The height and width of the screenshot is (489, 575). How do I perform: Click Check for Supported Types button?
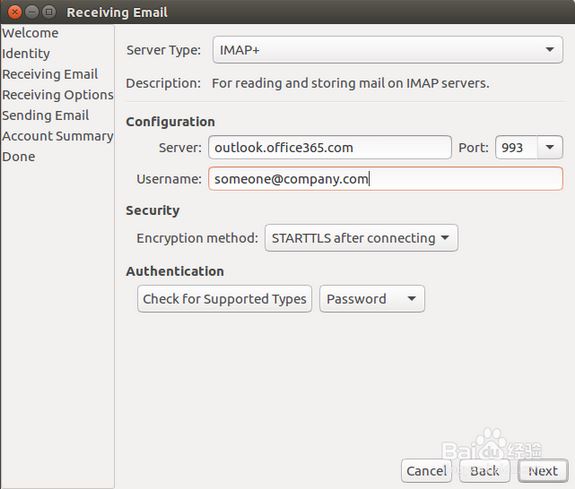[224, 299]
